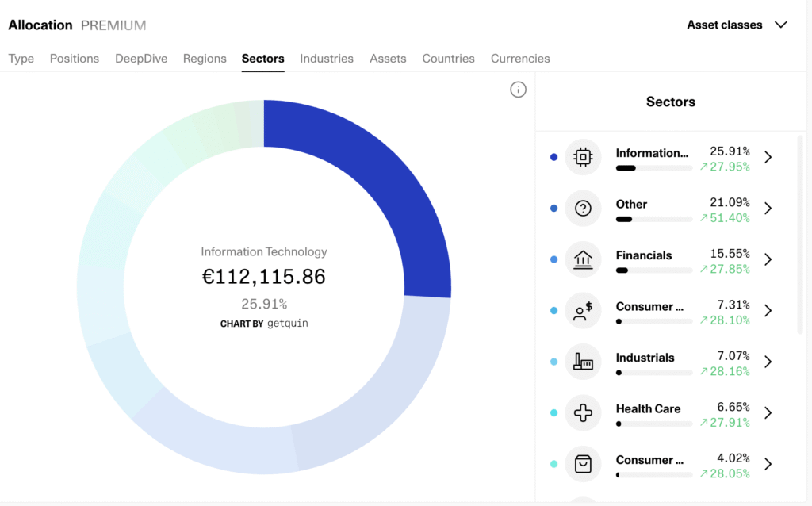Click the Health Care cross icon
This screenshot has height=506, width=812.
[583, 412]
